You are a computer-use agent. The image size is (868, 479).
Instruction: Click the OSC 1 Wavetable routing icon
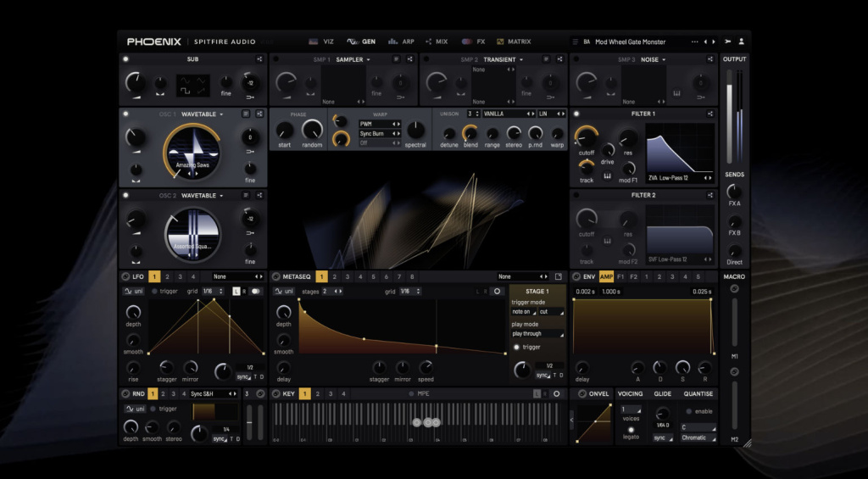[x=259, y=114]
